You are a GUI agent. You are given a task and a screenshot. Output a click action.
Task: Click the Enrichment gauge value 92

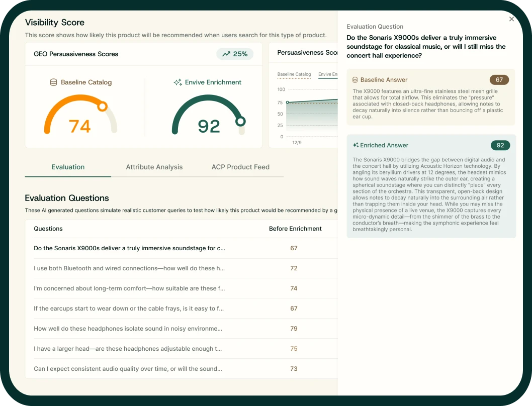click(209, 127)
